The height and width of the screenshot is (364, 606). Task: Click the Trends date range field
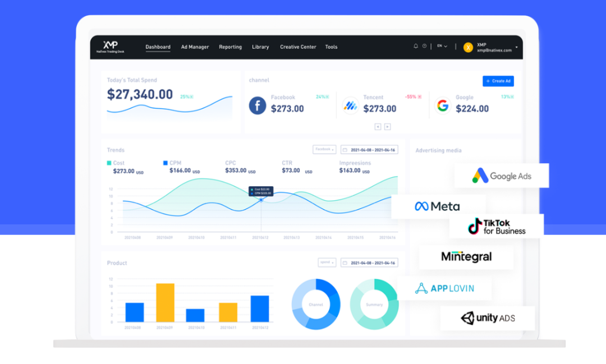coord(369,150)
